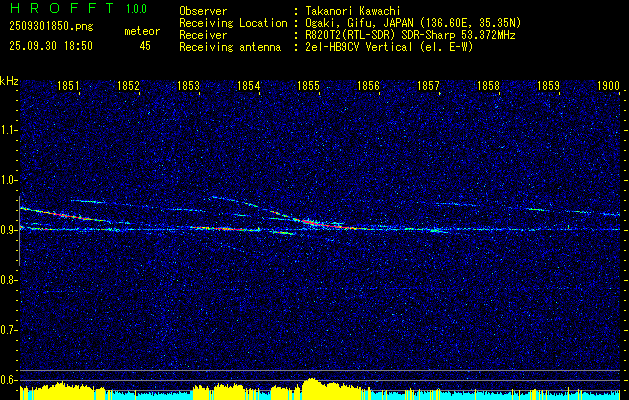Click the Receiving Location label
This screenshot has width=629, height=400.
233,24
